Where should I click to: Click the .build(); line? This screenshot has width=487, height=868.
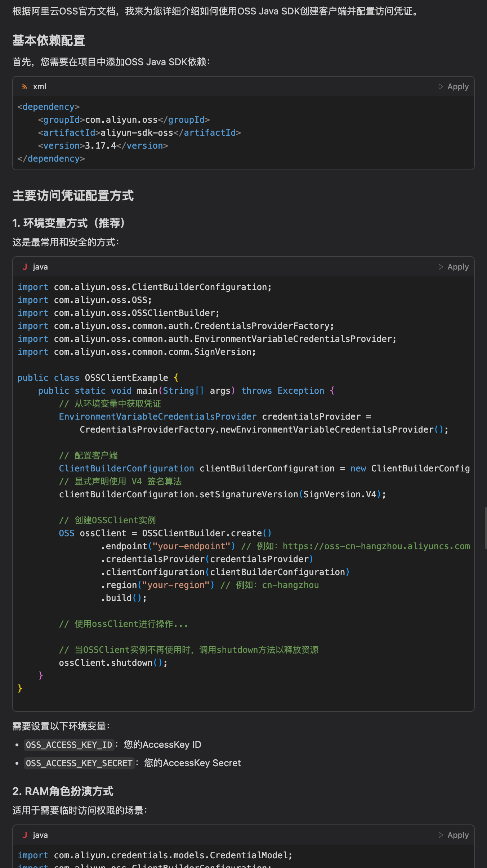point(124,598)
